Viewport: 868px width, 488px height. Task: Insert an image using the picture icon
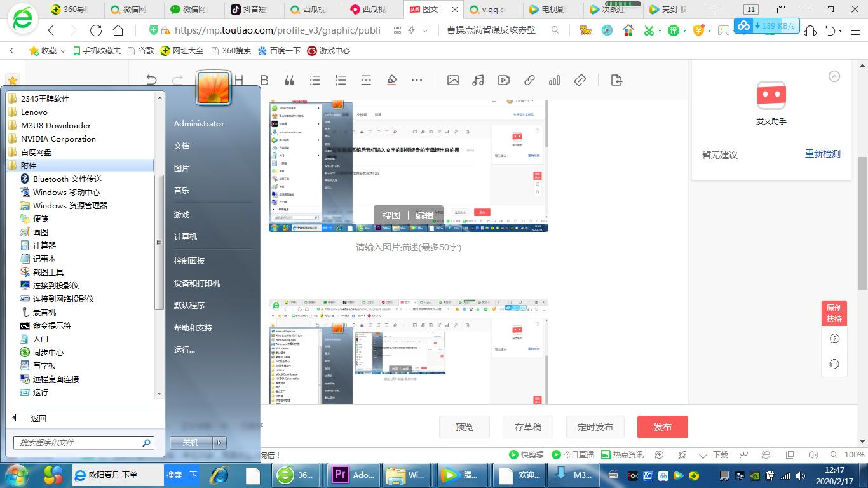pos(453,80)
